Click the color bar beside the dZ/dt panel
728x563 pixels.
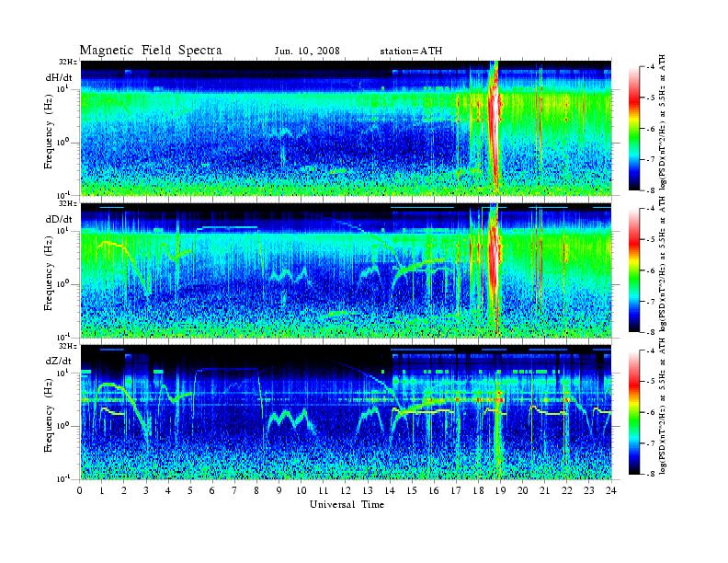click(x=634, y=412)
